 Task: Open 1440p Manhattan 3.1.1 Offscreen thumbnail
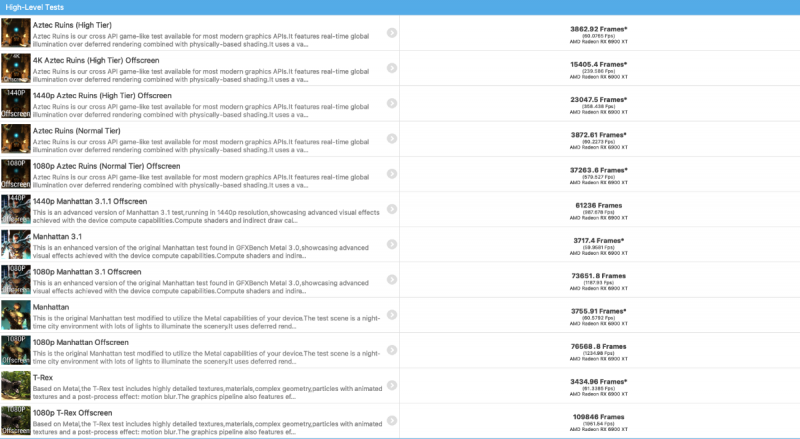point(16,209)
